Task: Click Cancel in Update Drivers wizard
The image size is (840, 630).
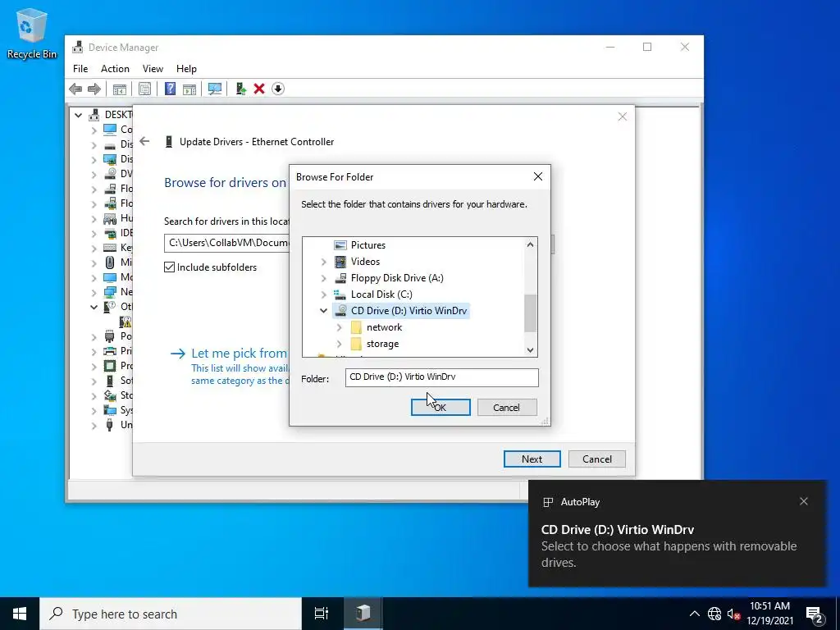Action: click(597, 459)
